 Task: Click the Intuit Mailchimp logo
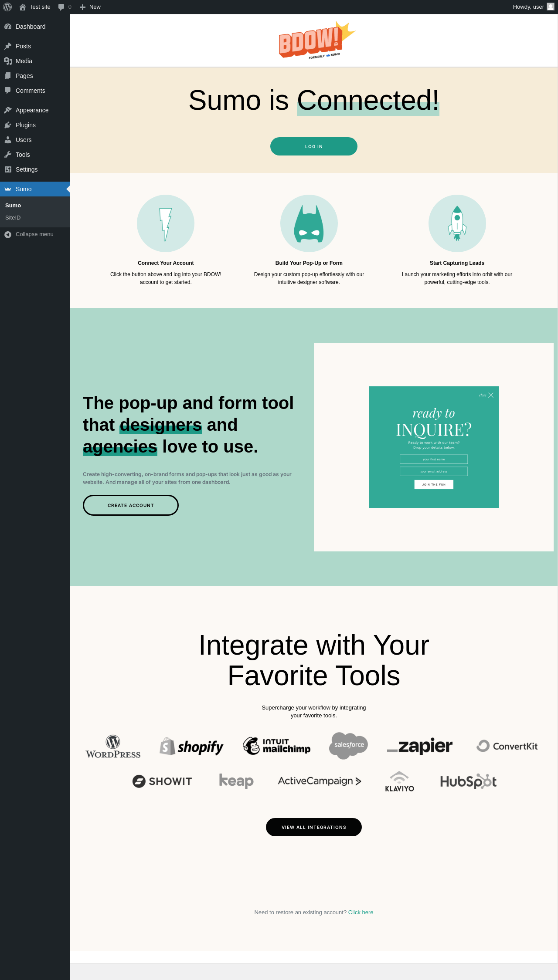(277, 746)
